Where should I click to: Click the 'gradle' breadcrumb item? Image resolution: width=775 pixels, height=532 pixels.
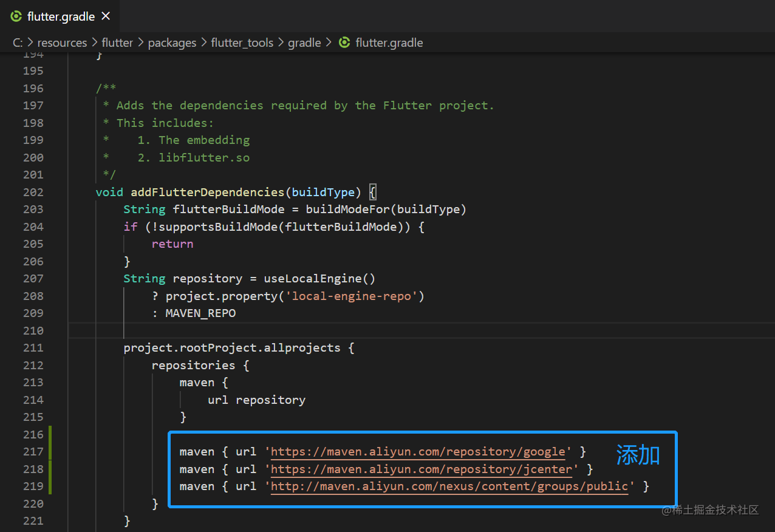(x=304, y=43)
